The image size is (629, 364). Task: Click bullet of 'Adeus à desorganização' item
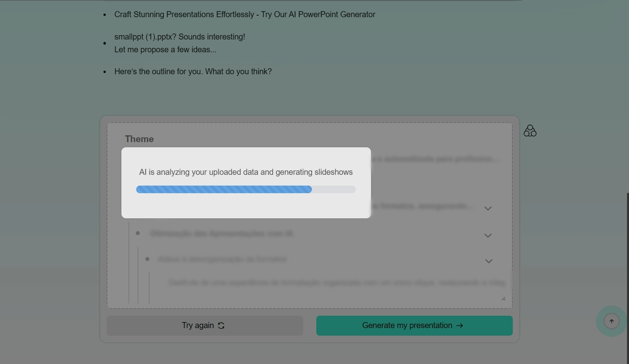click(147, 259)
